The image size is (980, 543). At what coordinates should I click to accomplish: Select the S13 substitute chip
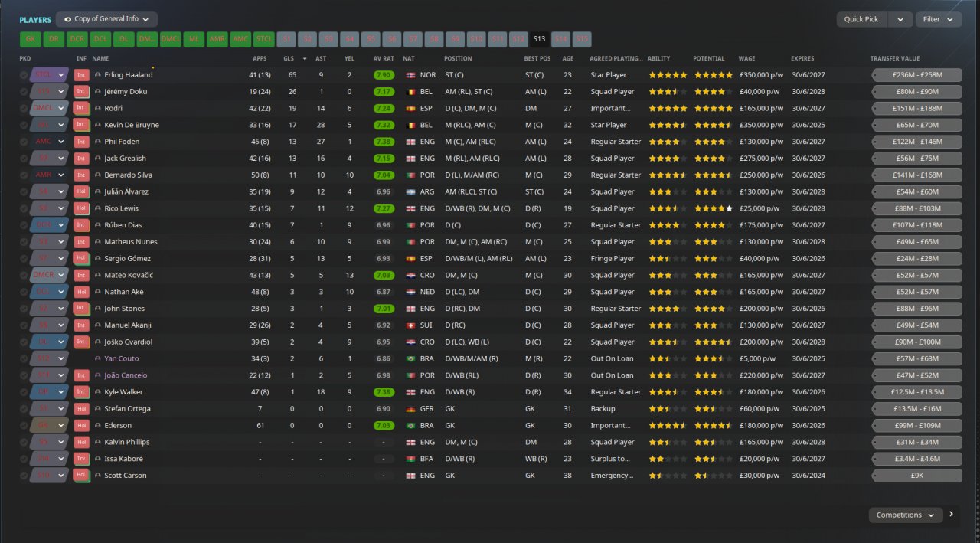pos(539,39)
